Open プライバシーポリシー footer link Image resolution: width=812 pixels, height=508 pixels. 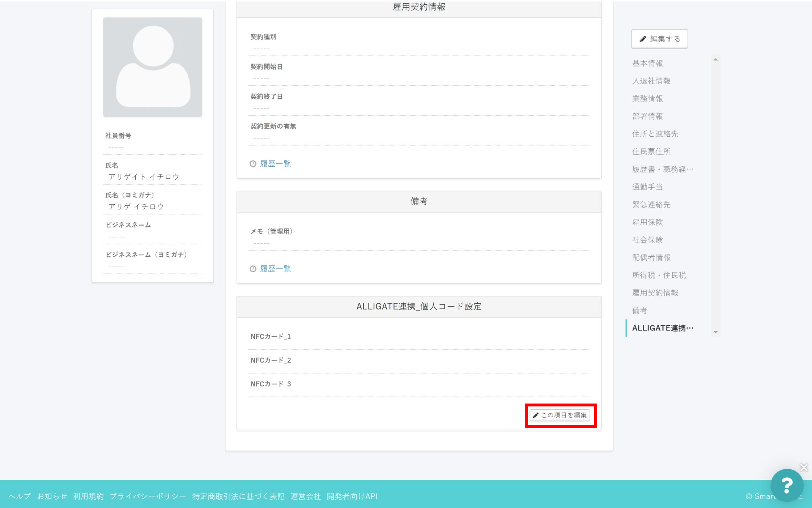point(148,496)
